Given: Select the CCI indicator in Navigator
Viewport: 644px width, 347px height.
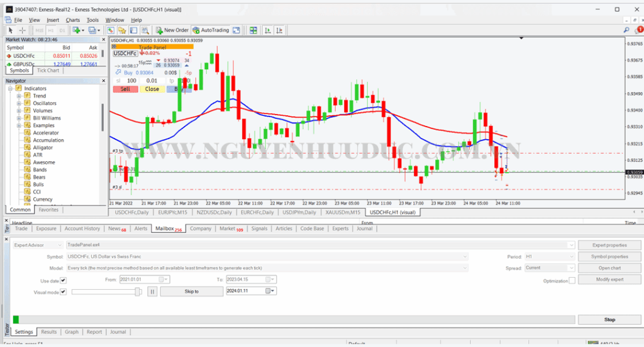Looking at the screenshot, I should [37, 192].
